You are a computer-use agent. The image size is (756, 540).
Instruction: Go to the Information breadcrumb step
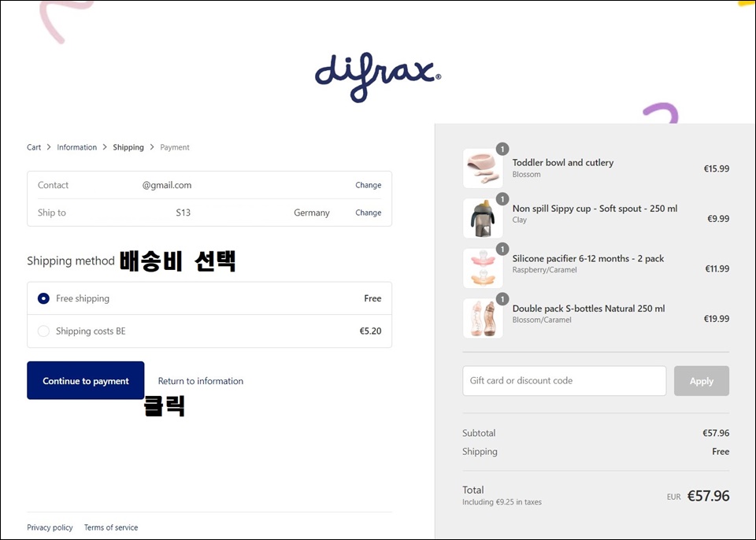[x=76, y=147]
